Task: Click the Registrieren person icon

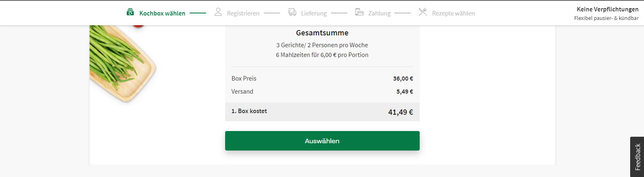Action: (x=218, y=12)
